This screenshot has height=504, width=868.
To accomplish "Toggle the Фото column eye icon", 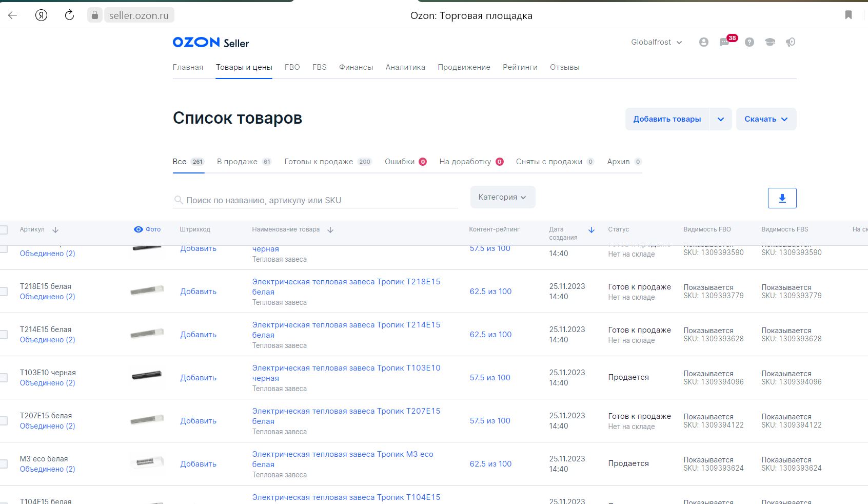I will click(139, 229).
